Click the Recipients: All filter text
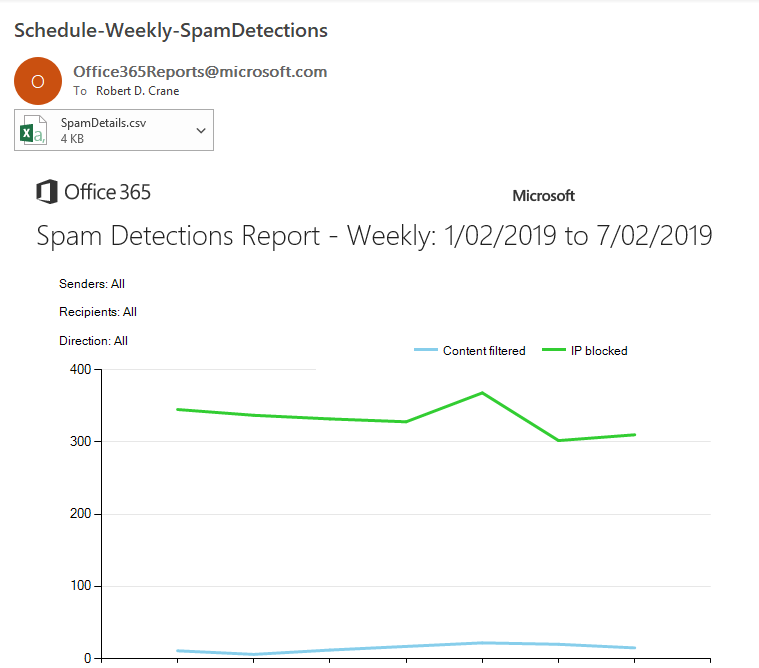Image resolution: width=759 pixels, height=668 pixels. coord(98,312)
